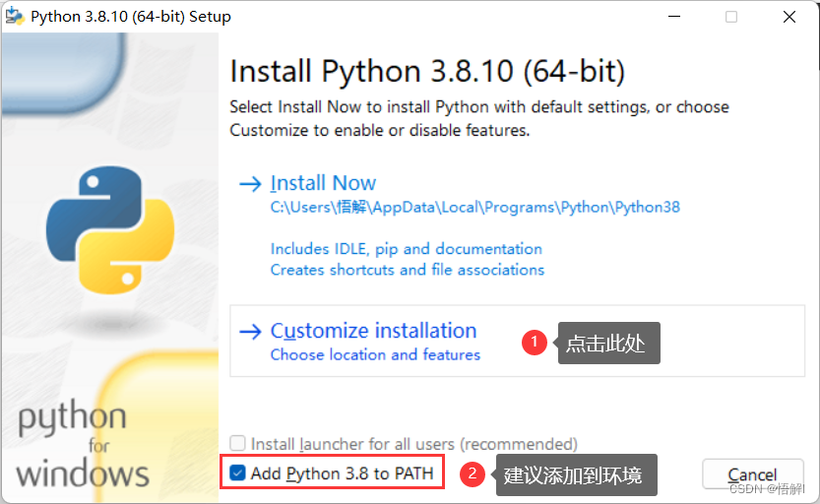Enable Install launcher for all users checkbox

237,443
